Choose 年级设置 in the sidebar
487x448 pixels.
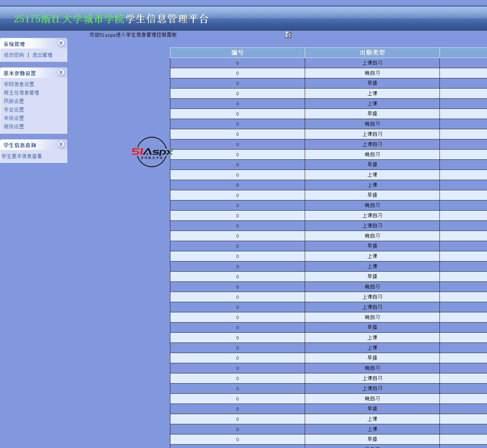pyautogui.click(x=14, y=118)
